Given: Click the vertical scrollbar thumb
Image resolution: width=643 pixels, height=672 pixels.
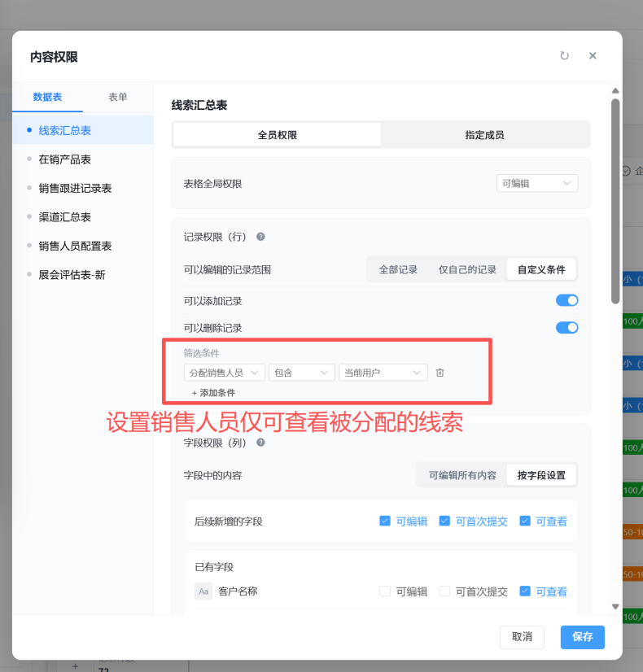Looking at the screenshot, I should (615, 202).
